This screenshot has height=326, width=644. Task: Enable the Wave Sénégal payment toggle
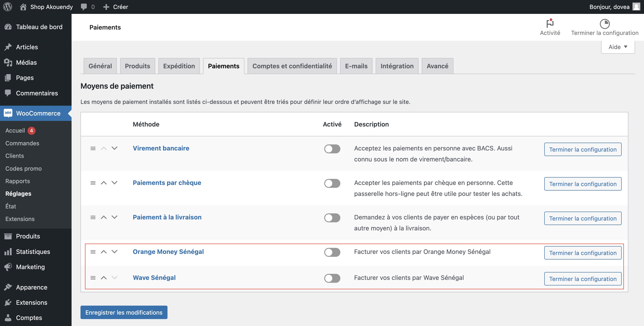pos(332,278)
